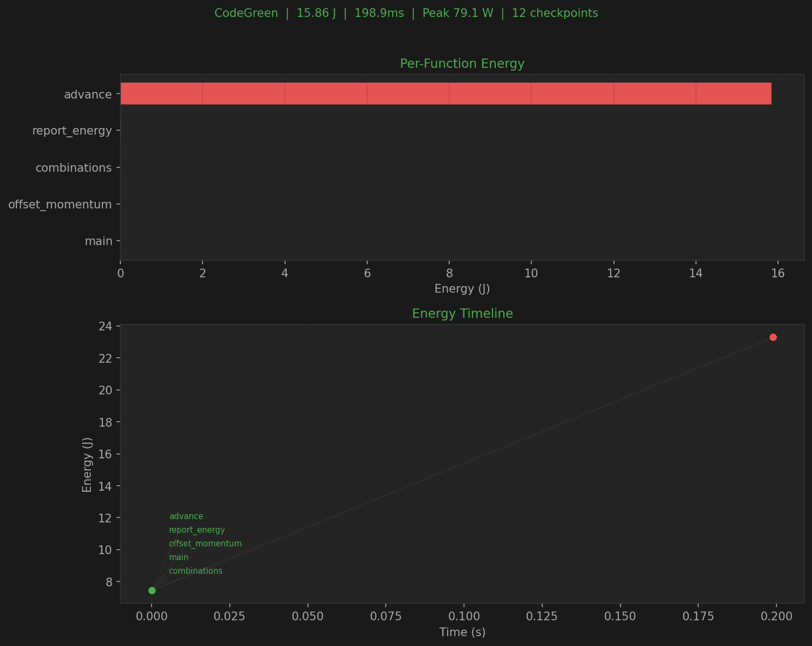Select the main bar chart axis label
The image size is (812, 646).
(98, 241)
